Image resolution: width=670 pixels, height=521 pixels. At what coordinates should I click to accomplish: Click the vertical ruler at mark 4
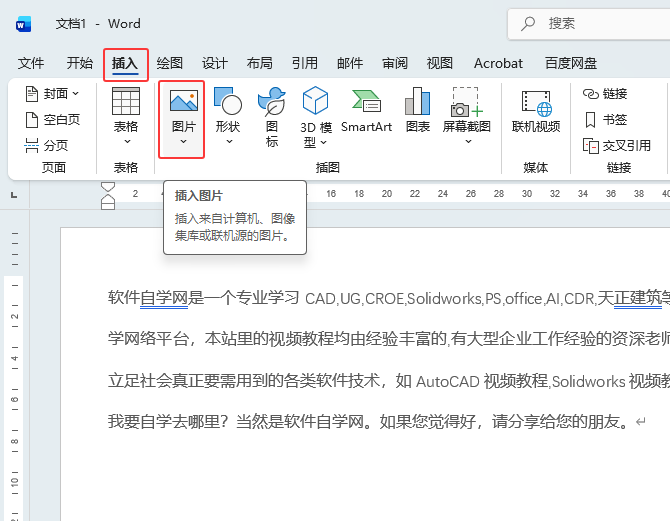15,358
